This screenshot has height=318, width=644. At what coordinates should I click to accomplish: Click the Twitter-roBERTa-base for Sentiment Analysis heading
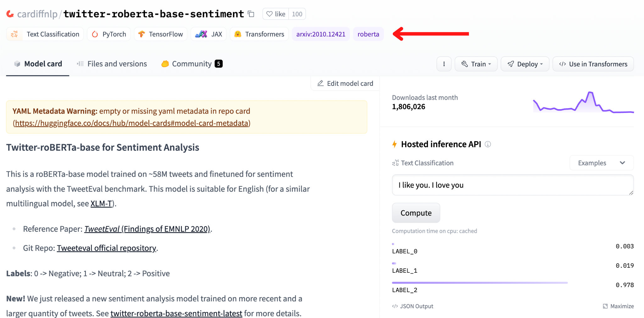click(x=103, y=147)
